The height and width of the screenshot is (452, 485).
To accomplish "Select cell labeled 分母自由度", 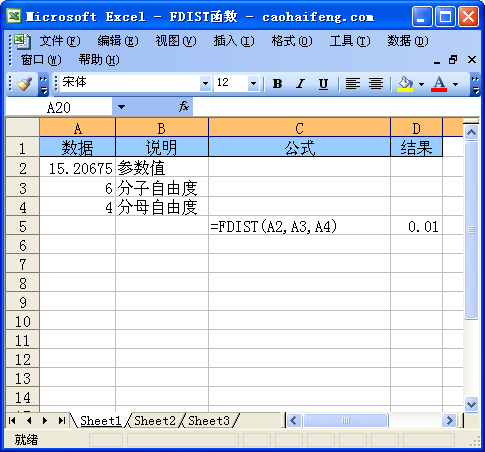I will tap(162, 207).
